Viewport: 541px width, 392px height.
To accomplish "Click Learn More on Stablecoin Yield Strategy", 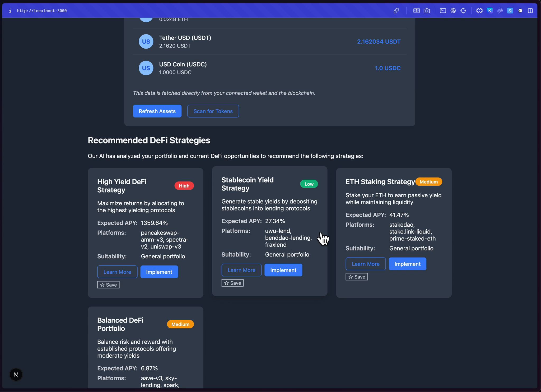I will (x=241, y=270).
